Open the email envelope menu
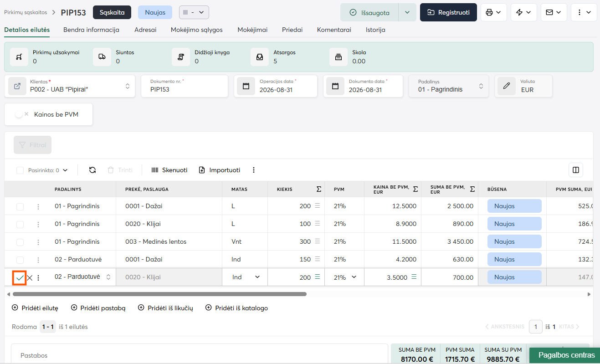The image size is (600, 364). click(x=554, y=12)
